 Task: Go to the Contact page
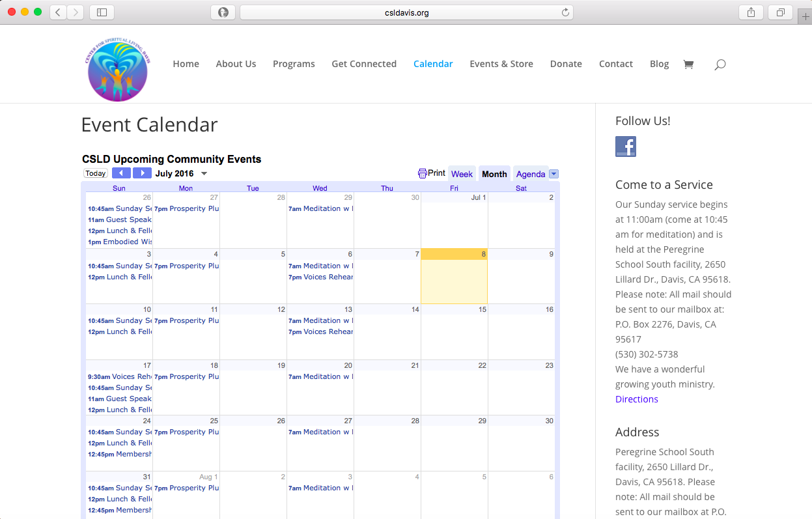click(616, 64)
